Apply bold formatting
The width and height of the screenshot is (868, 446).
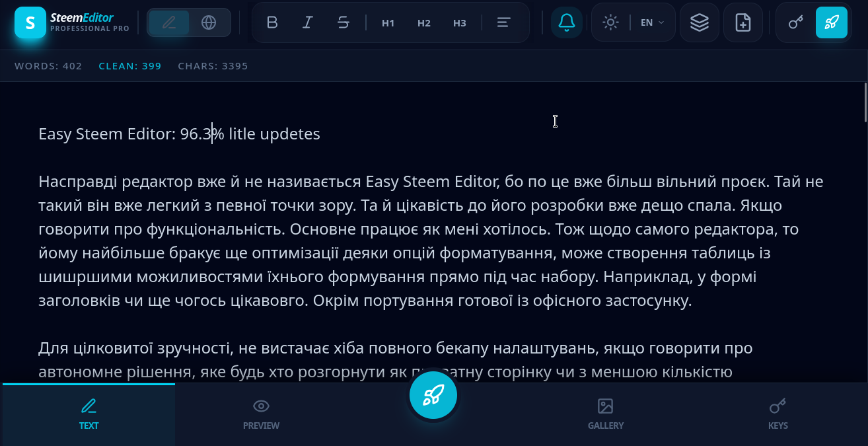point(272,22)
